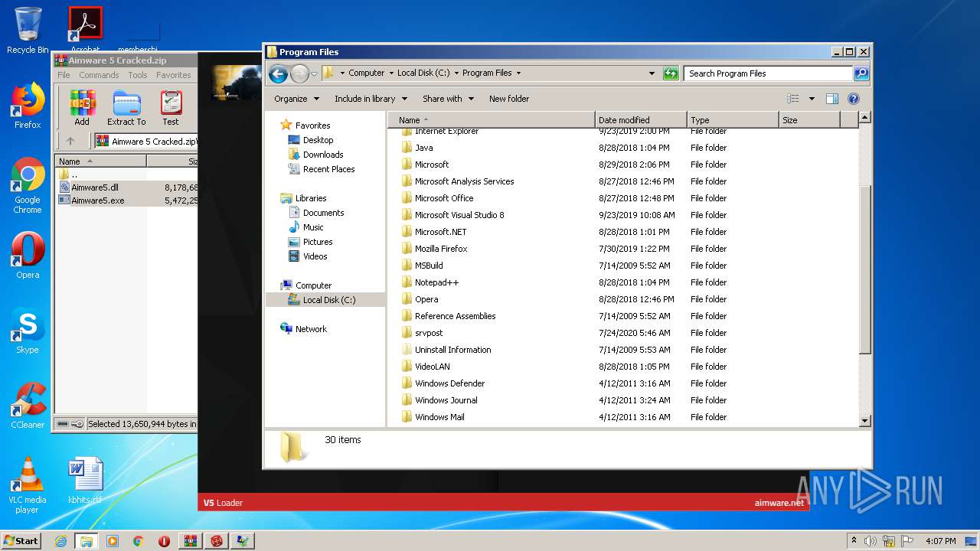Sort by the Size column in Explorer

click(809, 120)
